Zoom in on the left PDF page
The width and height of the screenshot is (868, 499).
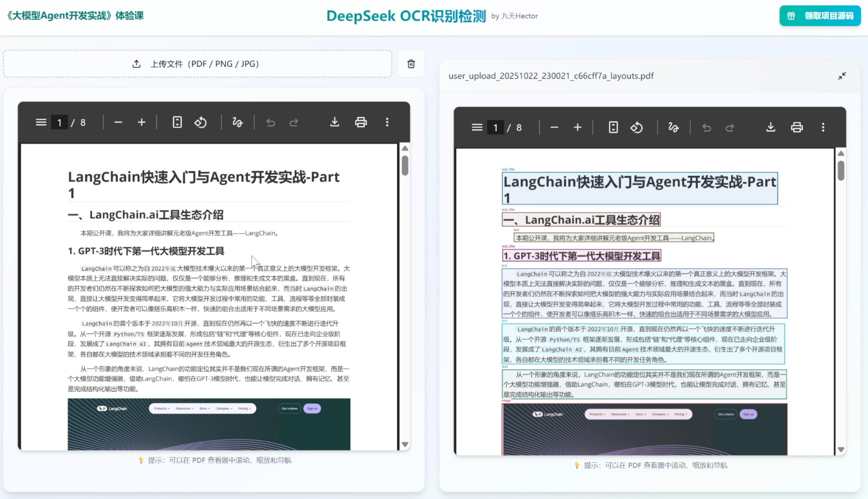click(141, 122)
